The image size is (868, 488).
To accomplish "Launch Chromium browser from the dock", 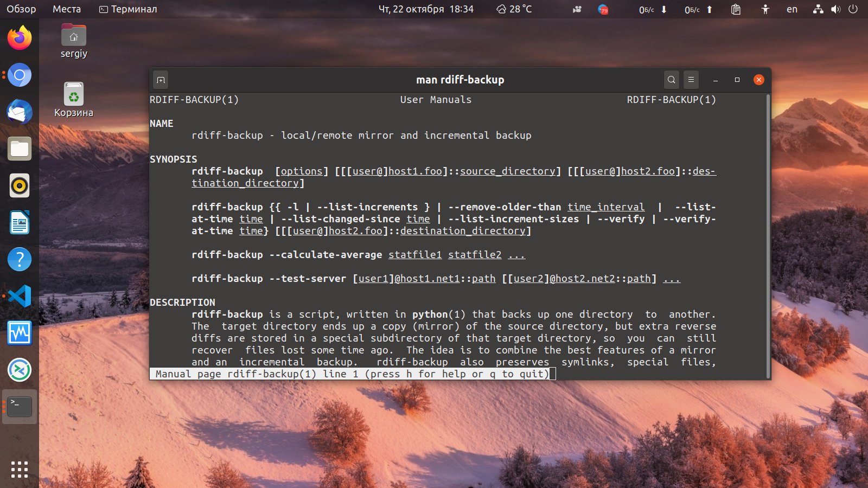I will pyautogui.click(x=20, y=75).
